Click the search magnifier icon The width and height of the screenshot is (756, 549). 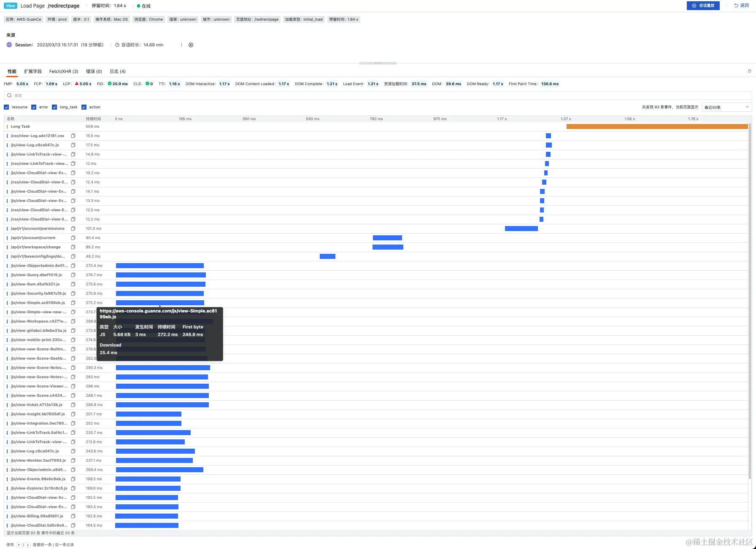click(x=9, y=95)
